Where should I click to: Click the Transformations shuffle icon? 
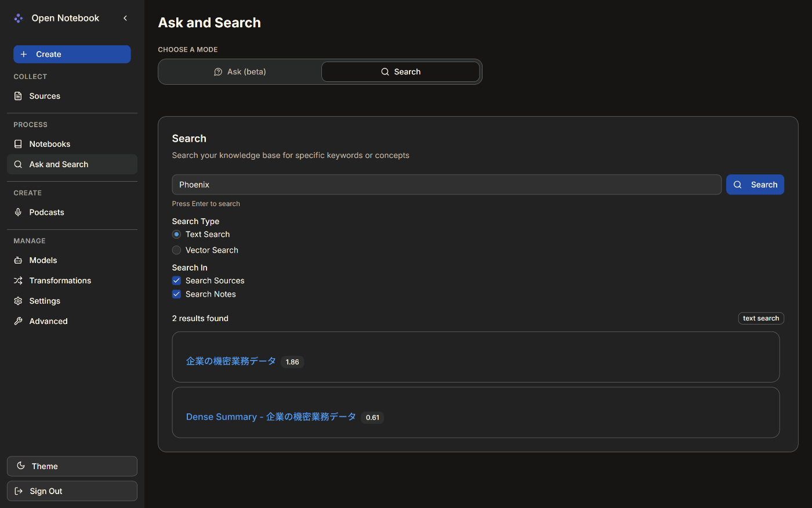pos(18,281)
